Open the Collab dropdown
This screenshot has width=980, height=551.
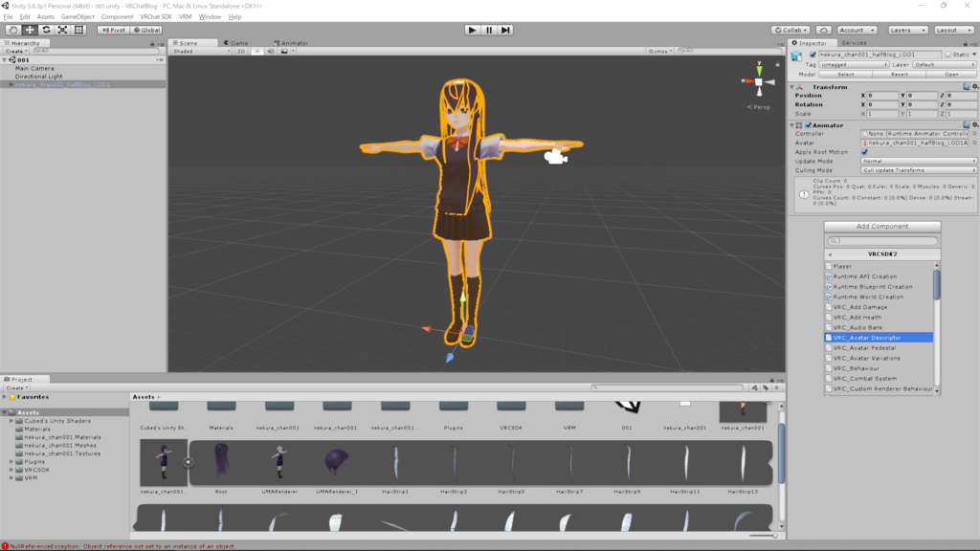tap(791, 30)
